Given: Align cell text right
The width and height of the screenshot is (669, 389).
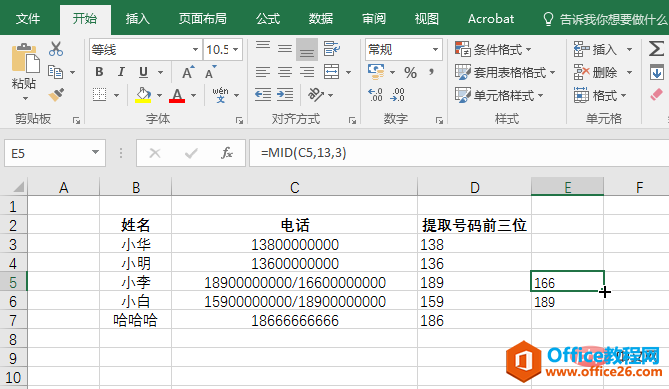Looking at the screenshot, I should click(x=307, y=72).
